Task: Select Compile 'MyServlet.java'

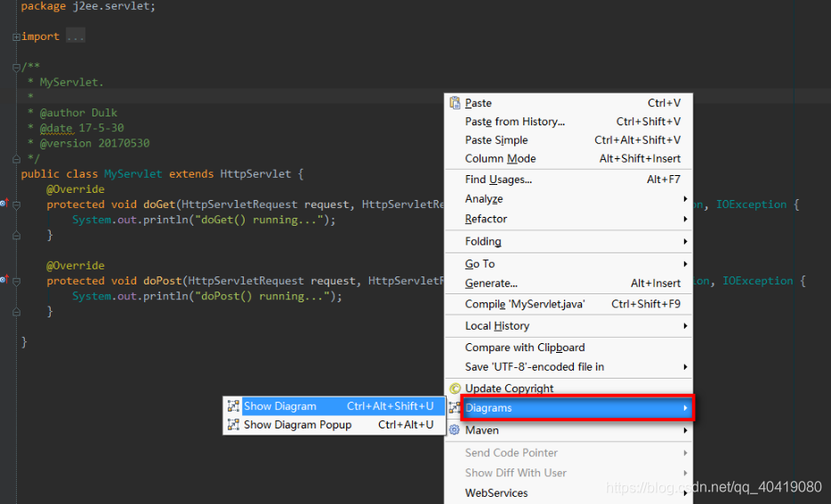Action: click(x=569, y=304)
